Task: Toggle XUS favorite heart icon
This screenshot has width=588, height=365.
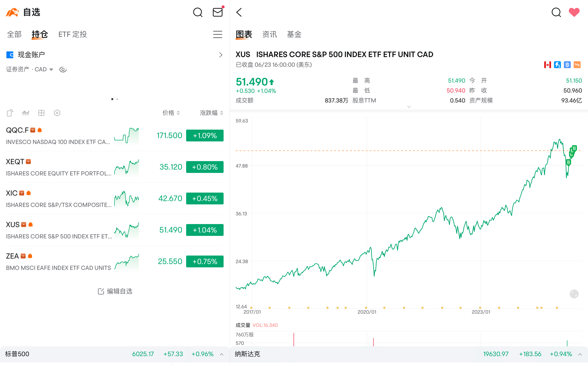Action: [x=574, y=12]
